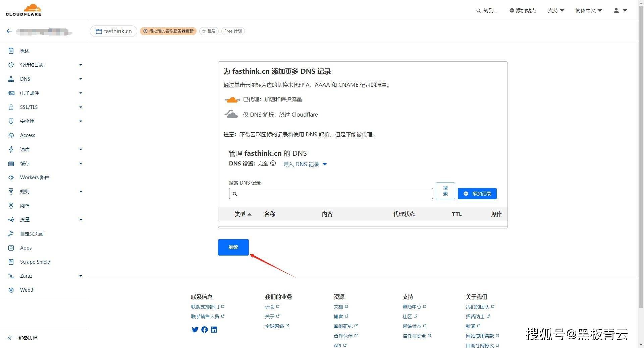Click the 待处理的名称服务器更新 status badge
Viewport: 644px width, 348px height.
tap(168, 31)
